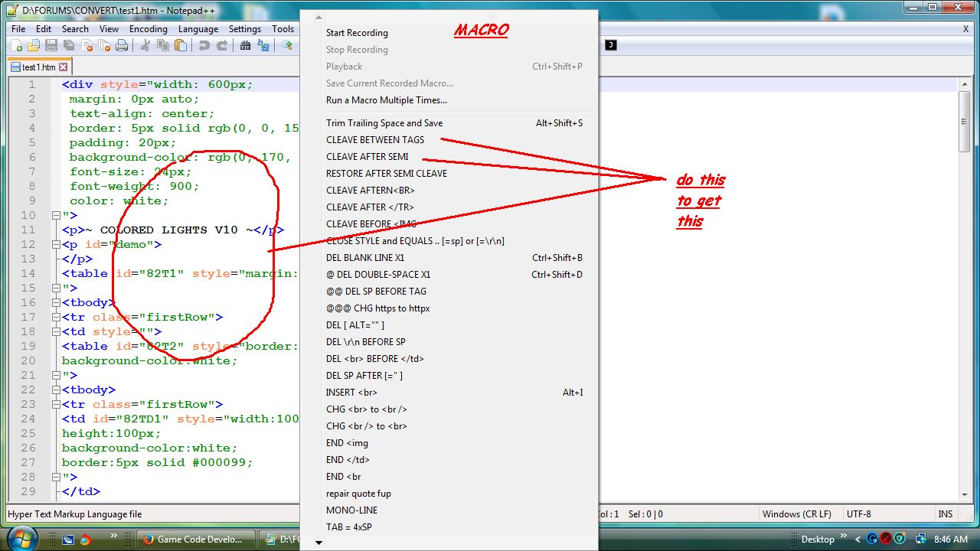Viewport: 980px width, 551px height.
Task: Click the Find binoculars toolbar icon
Action: coord(246,46)
